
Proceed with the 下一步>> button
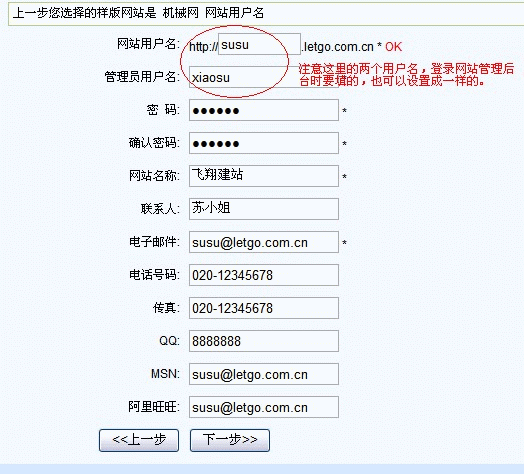click(230, 440)
